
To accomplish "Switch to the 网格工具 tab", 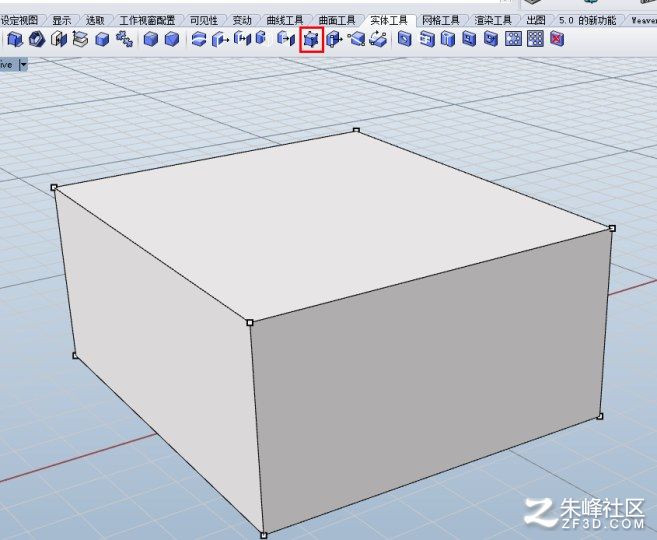I will click(440, 20).
